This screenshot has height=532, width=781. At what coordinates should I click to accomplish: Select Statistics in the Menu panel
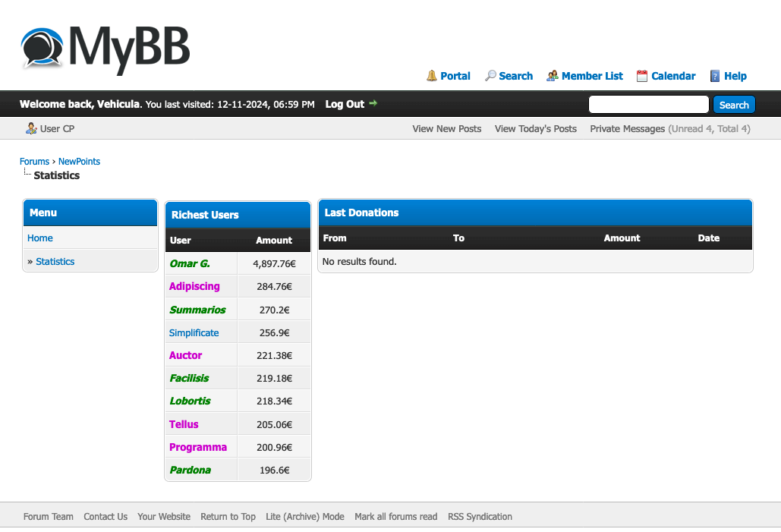click(x=55, y=262)
